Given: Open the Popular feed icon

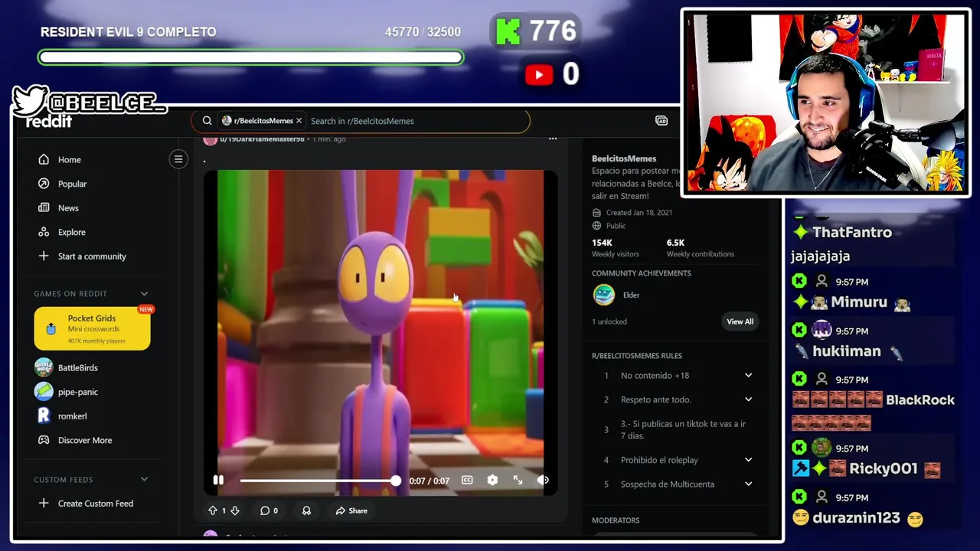Looking at the screenshot, I should (x=44, y=184).
